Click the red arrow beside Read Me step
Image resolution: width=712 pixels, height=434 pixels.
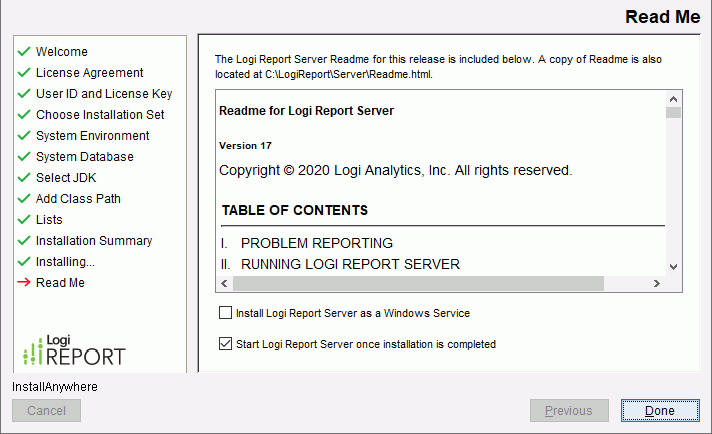24,282
